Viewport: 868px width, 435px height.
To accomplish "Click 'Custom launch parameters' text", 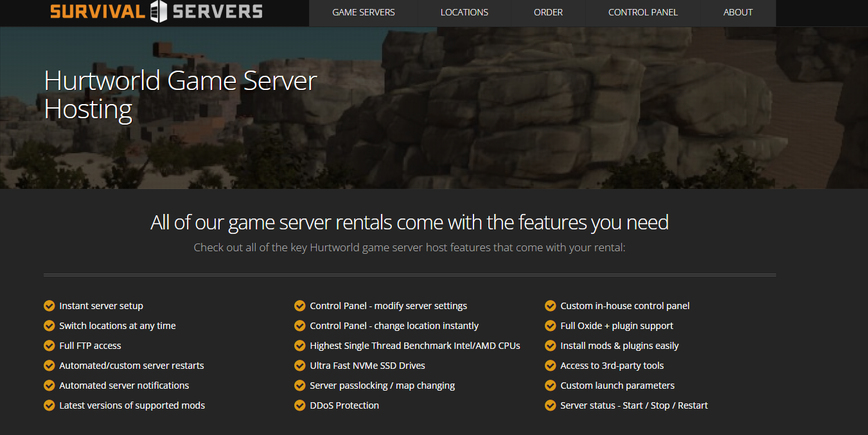I will 617,386.
